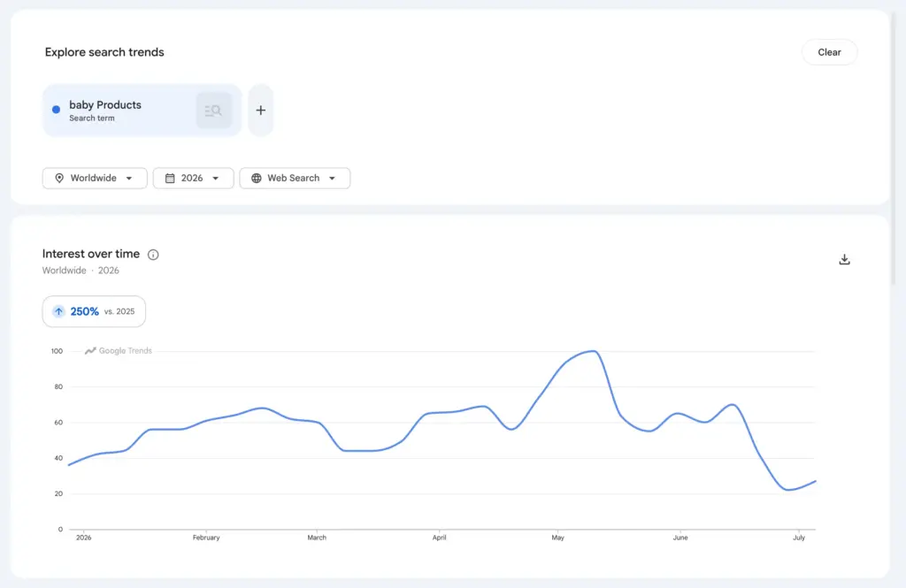
Task: Click the blue dot of baby Products term
Action: (56, 110)
